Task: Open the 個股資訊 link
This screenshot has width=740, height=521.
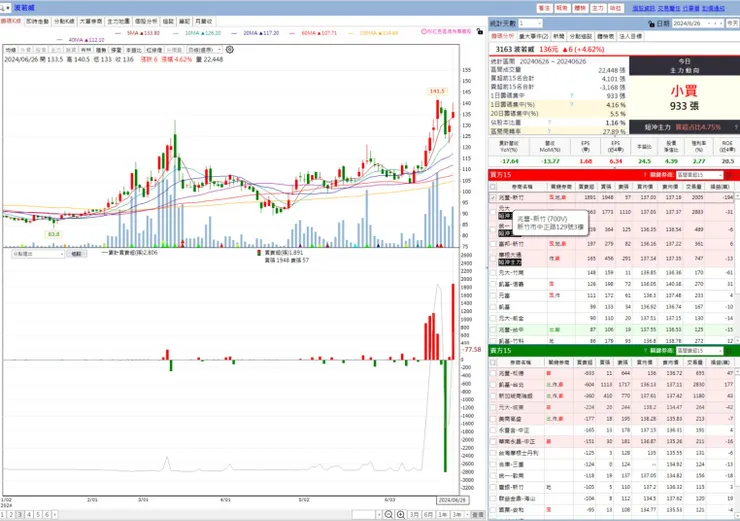Action: pos(644,8)
